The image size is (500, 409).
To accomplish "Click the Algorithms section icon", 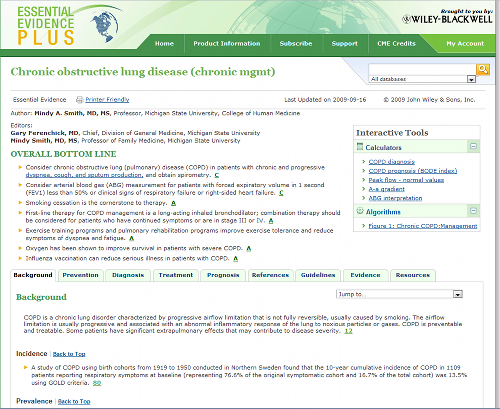I will [x=360, y=211].
